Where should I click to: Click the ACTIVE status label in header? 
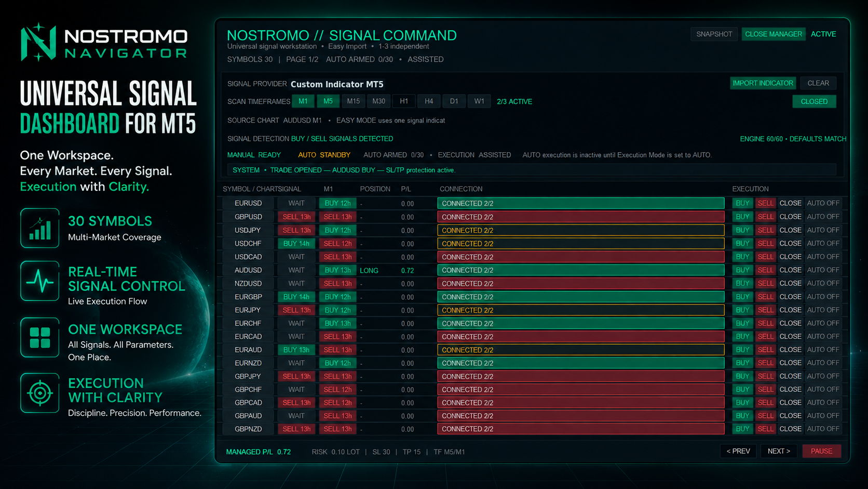click(823, 34)
